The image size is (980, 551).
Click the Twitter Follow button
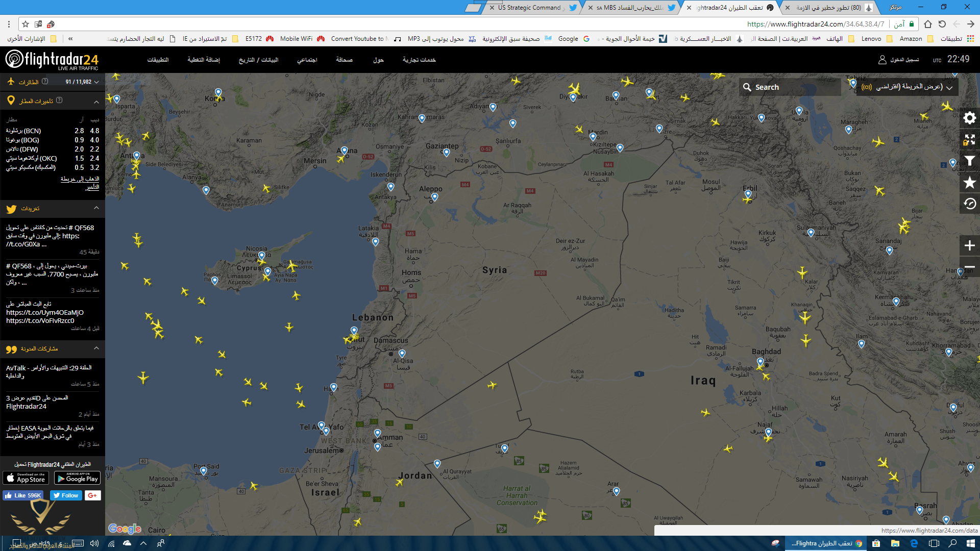(66, 495)
